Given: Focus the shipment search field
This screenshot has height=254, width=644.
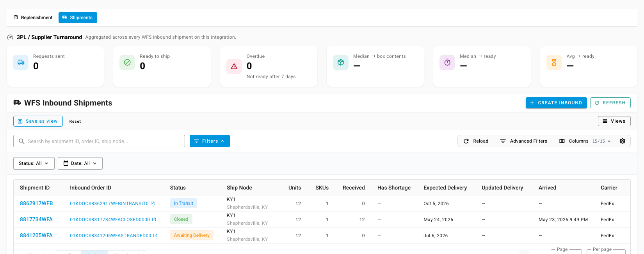Looking at the screenshot, I should [99, 141].
